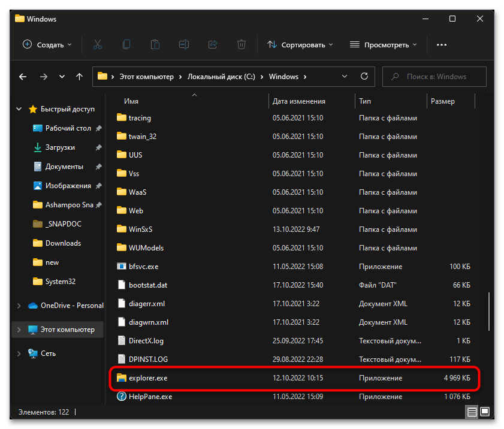Viewport: 504px width, 429px height.
Task: Click the Copy icon in toolbar
Action: 126,44
